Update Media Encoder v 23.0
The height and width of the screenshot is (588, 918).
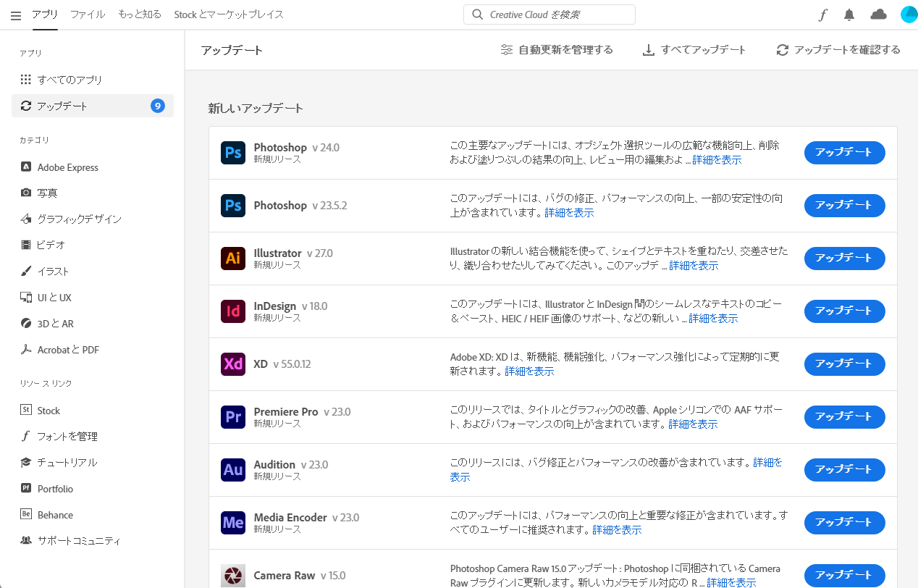[x=845, y=523]
